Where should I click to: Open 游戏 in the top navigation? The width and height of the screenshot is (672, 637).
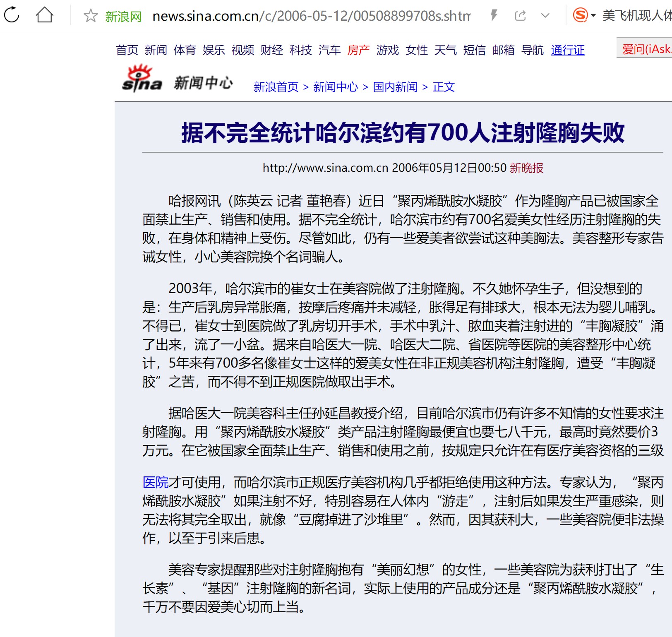(388, 50)
